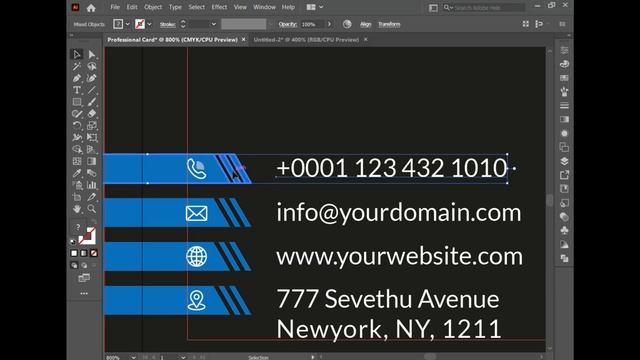
Task: Change screen mode in toolbar
Action: tap(84, 278)
